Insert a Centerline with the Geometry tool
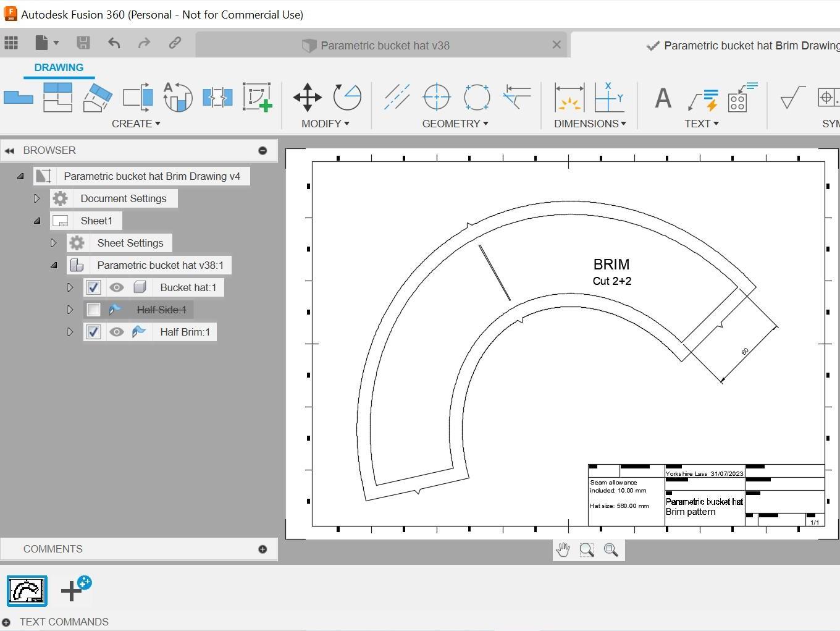 (396, 97)
